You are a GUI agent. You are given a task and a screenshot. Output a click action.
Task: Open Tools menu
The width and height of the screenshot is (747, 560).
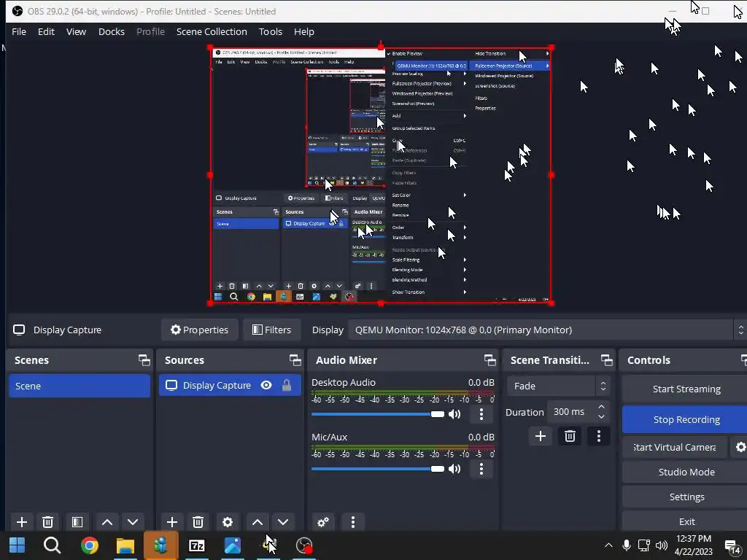271,31
